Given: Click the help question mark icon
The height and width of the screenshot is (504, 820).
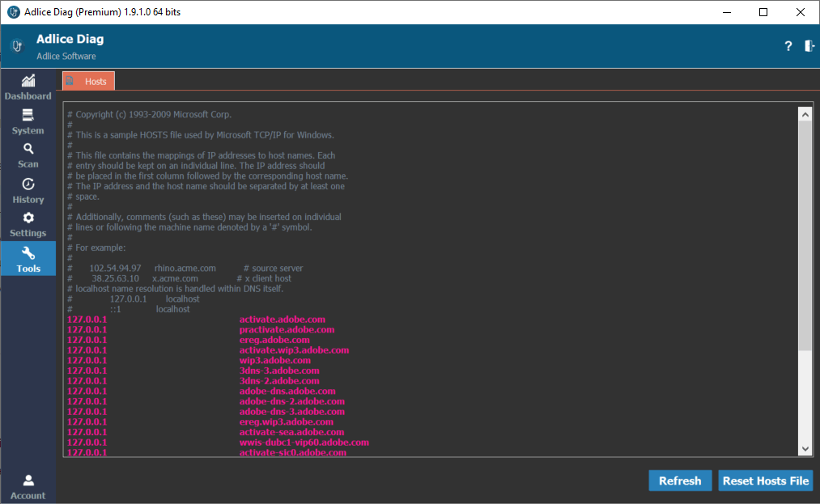Looking at the screenshot, I should coord(788,47).
